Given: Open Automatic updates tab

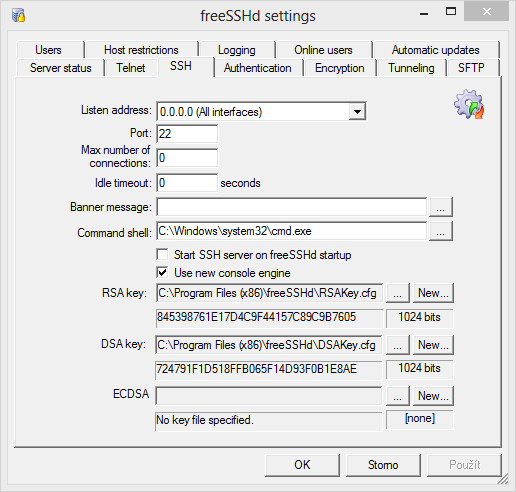Looking at the screenshot, I should [x=436, y=50].
